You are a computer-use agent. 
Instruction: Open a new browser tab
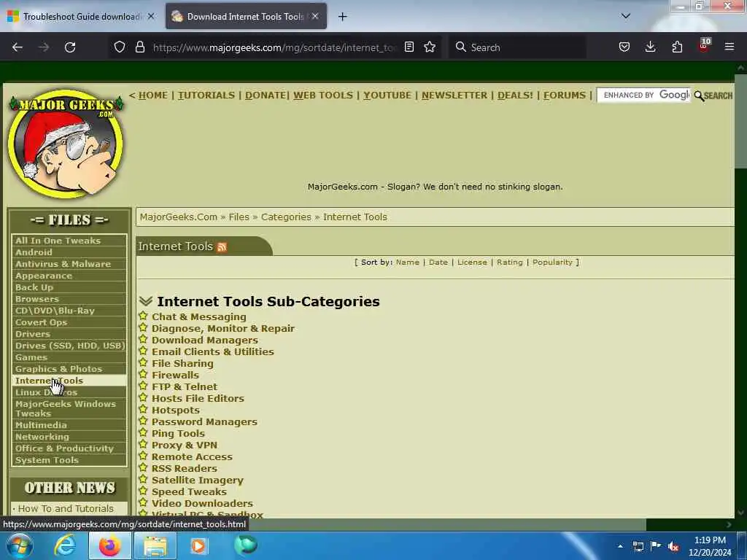342,17
